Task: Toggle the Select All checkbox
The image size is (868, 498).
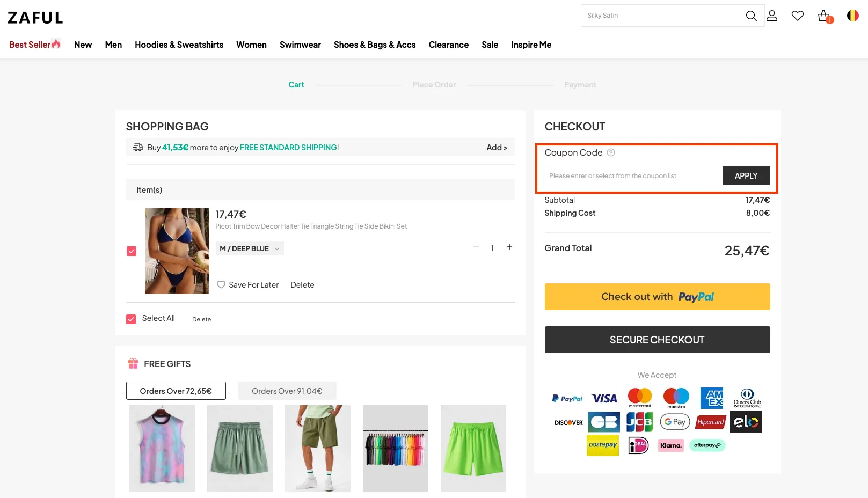Action: click(131, 319)
